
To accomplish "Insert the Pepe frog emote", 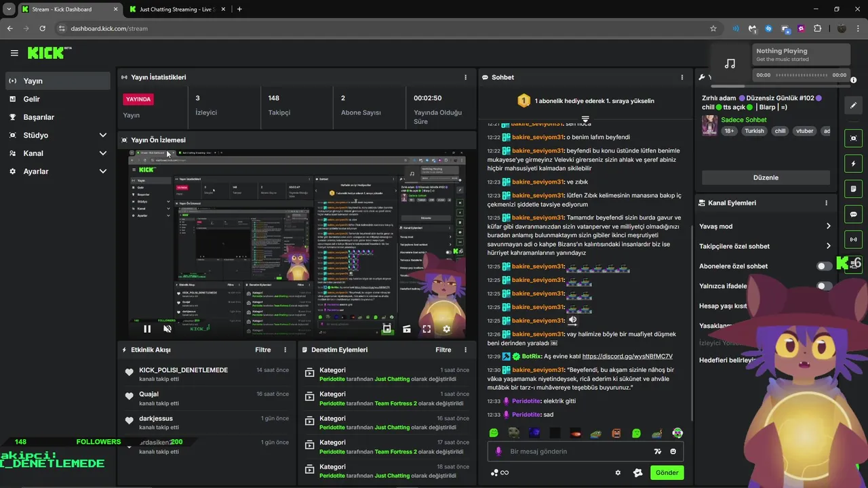I will (595, 433).
